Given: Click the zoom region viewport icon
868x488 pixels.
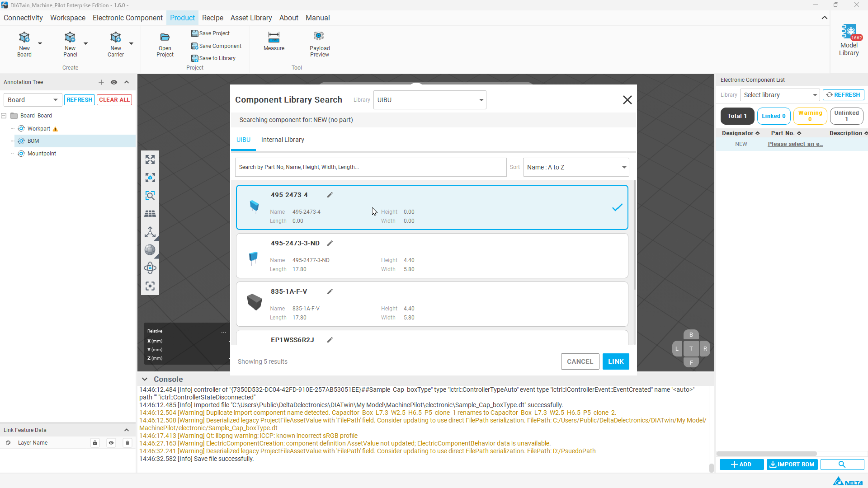Looking at the screenshot, I should pos(150,196).
